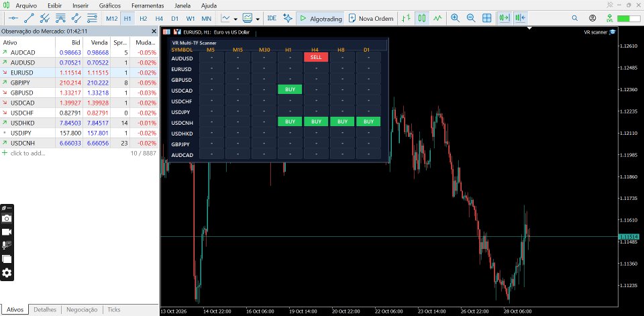Switch to the Ticks tab
Image resolution: width=644 pixels, height=316 pixels.
(114, 309)
